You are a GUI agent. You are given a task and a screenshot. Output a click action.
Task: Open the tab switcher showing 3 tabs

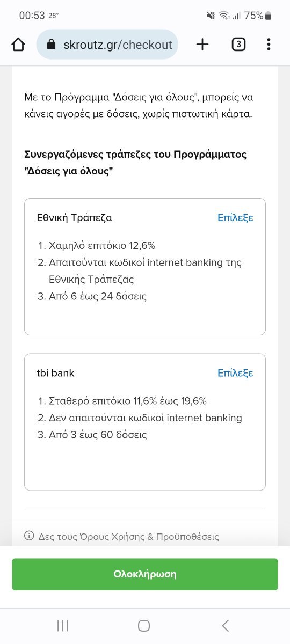(x=238, y=45)
